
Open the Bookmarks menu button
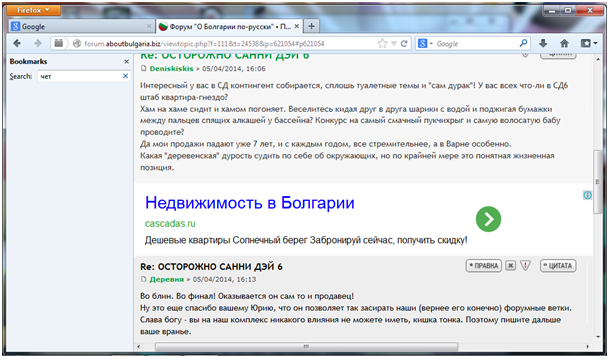tap(589, 43)
